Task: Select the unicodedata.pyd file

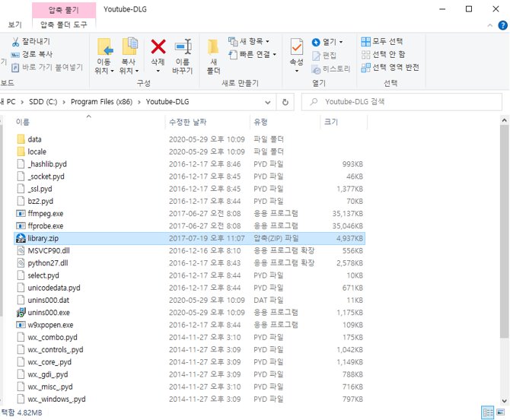Action: (x=190, y=288)
